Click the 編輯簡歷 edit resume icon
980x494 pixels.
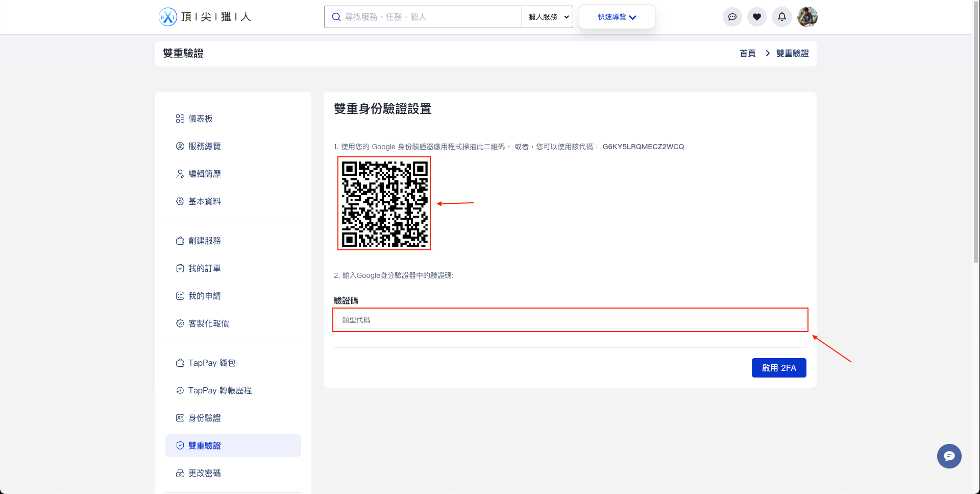[x=180, y=174]
